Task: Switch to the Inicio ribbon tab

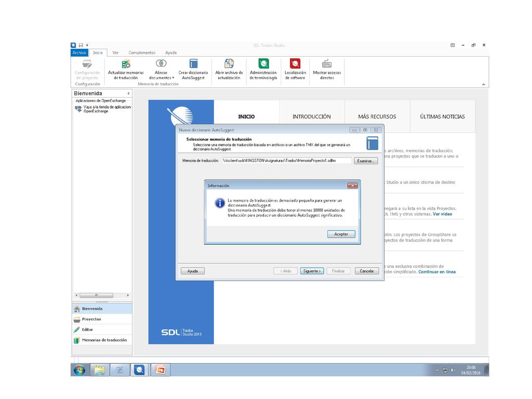Action: pos(98,52)
